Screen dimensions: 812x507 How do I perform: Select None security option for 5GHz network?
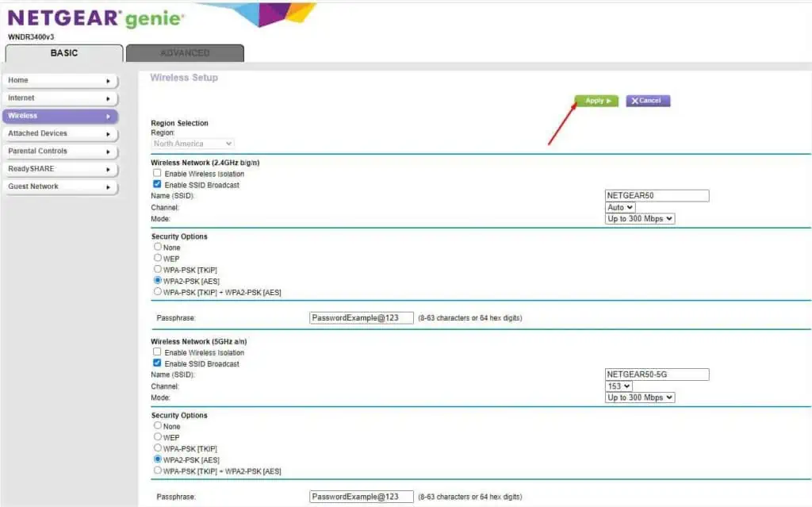tap(158, 426)
